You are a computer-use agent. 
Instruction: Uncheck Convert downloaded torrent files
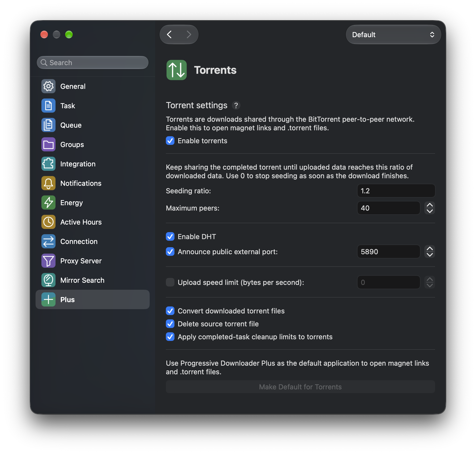[170, 311]
